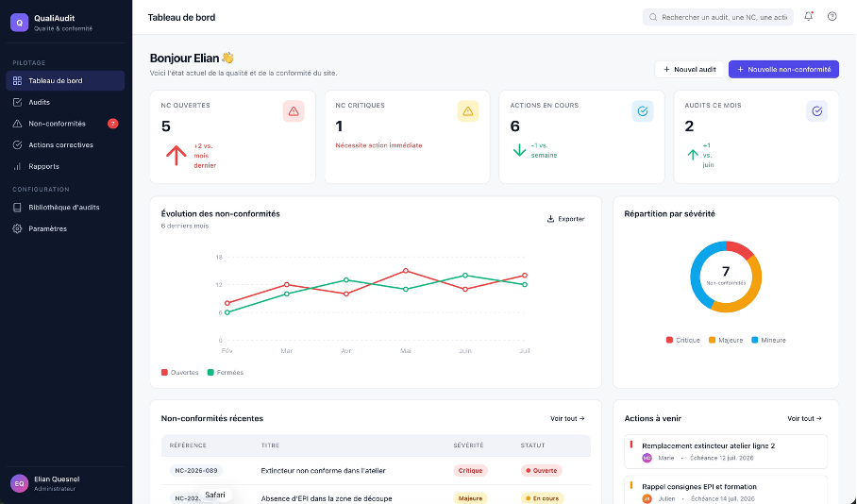
Task: Toggle the Fermées legend in line chart
Action: (x=226, y=372)
